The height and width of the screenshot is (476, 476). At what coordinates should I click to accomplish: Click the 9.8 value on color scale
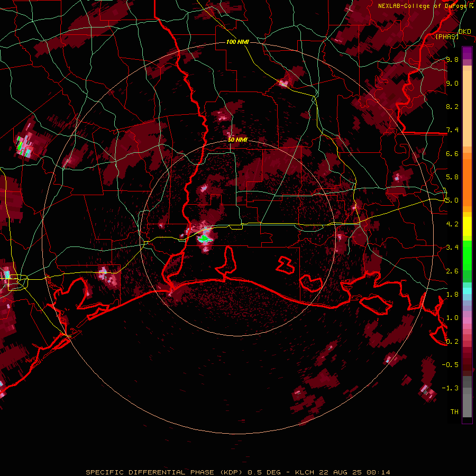click(x=452, y=59)
